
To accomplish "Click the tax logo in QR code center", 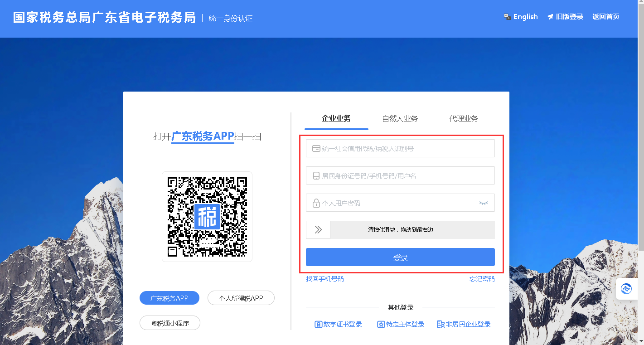I will click(207, 217).
